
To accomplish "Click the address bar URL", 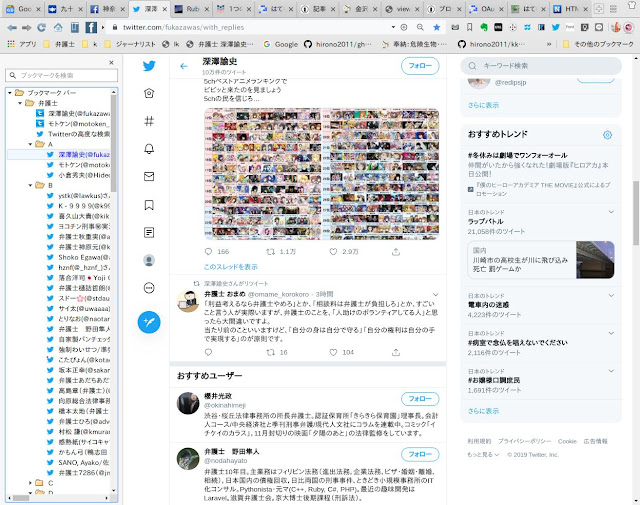I will click(184, 27).
